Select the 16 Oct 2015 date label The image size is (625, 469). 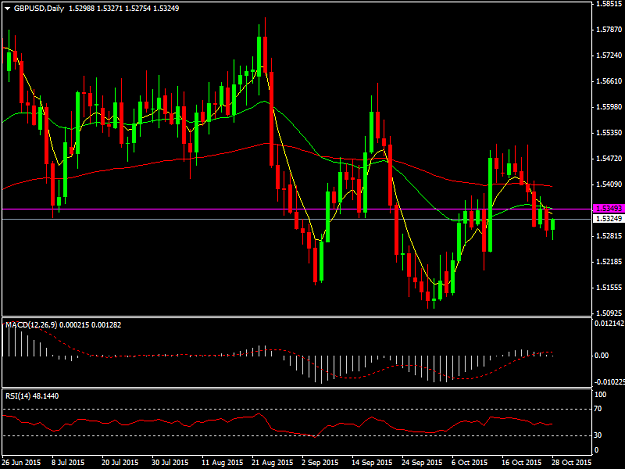tap(521, 462)
